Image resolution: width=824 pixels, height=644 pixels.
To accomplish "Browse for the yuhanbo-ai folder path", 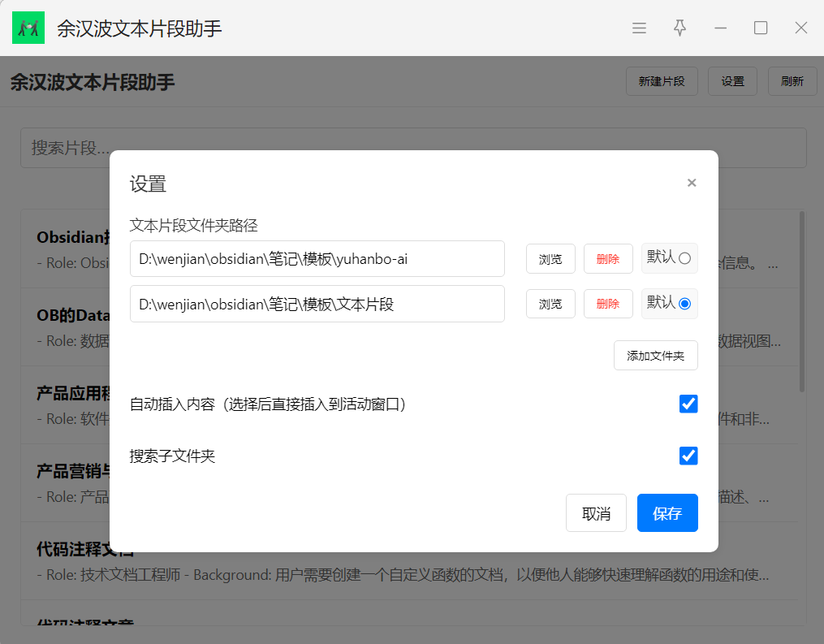I will pos(550,258).
